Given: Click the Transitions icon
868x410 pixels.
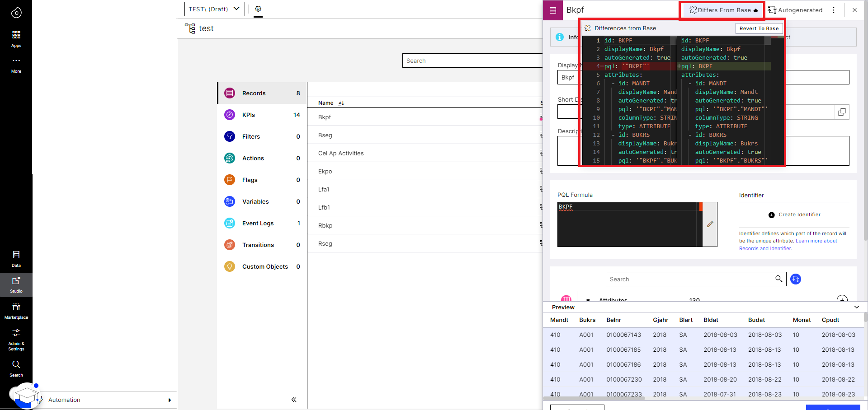Looking at the screenshot, I should (230, 245).
